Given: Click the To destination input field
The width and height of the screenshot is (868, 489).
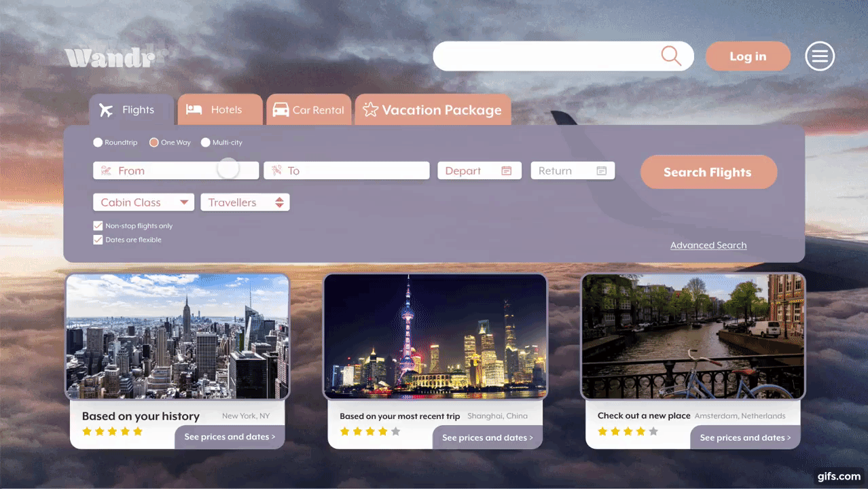Looking at the screenshot, I should point(346,170).
